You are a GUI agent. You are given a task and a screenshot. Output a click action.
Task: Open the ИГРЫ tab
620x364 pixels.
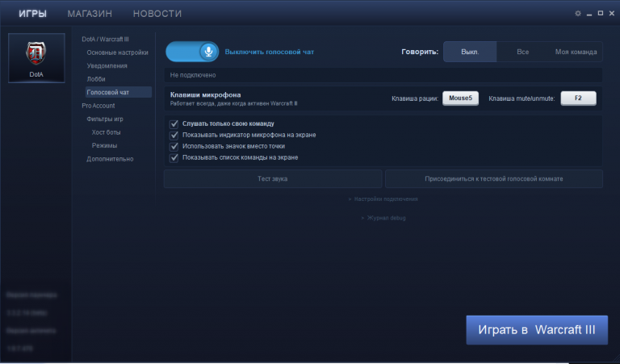[x=33, y=14]
